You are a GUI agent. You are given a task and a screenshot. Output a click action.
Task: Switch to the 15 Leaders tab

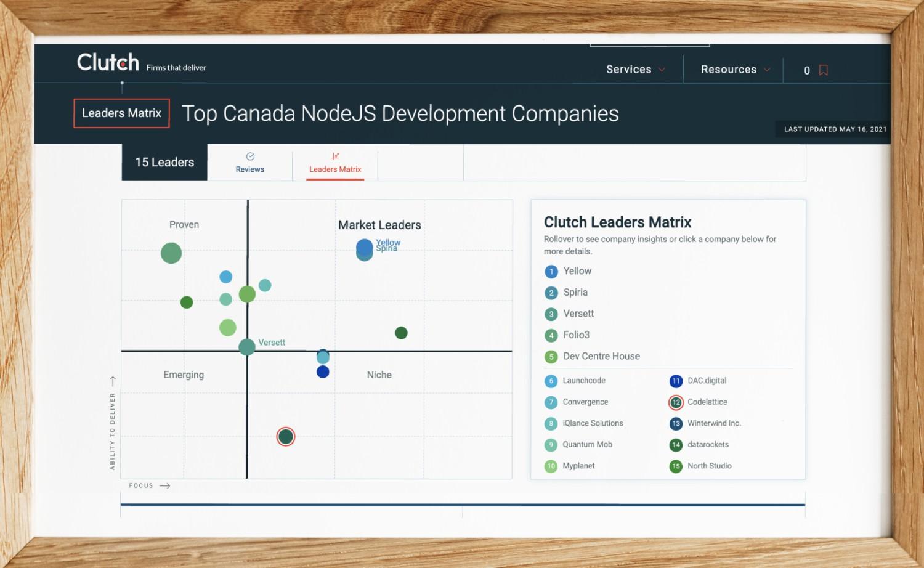(164, 162)
